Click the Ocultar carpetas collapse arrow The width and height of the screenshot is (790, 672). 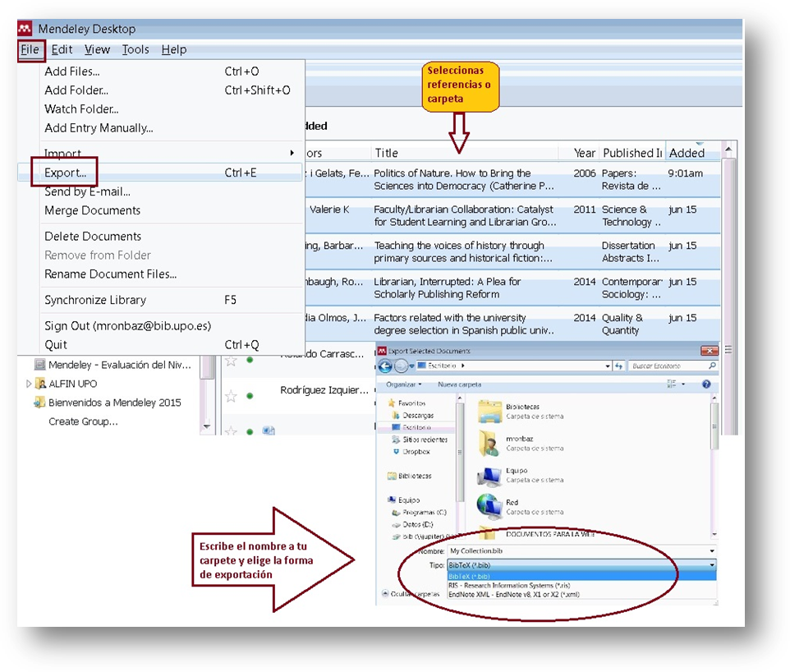click(x=385, y=593)
